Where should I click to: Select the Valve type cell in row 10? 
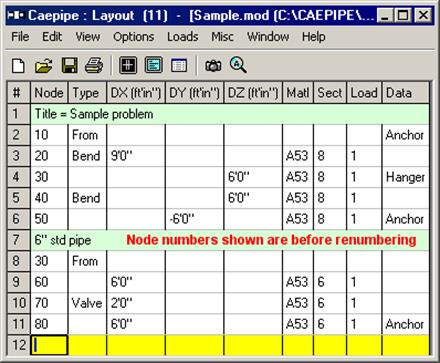point(87,303)
